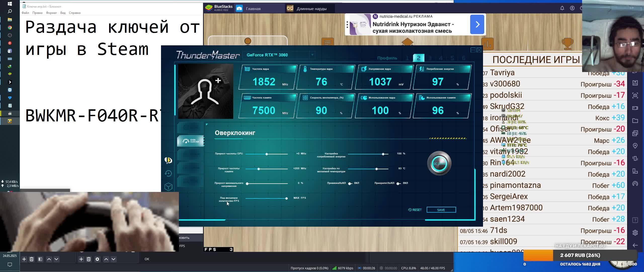Viewport: 644px width, 272px height.
Task: Click the 3D cube icon in ThunderMaster sidebar
Action: pos(168,187)
